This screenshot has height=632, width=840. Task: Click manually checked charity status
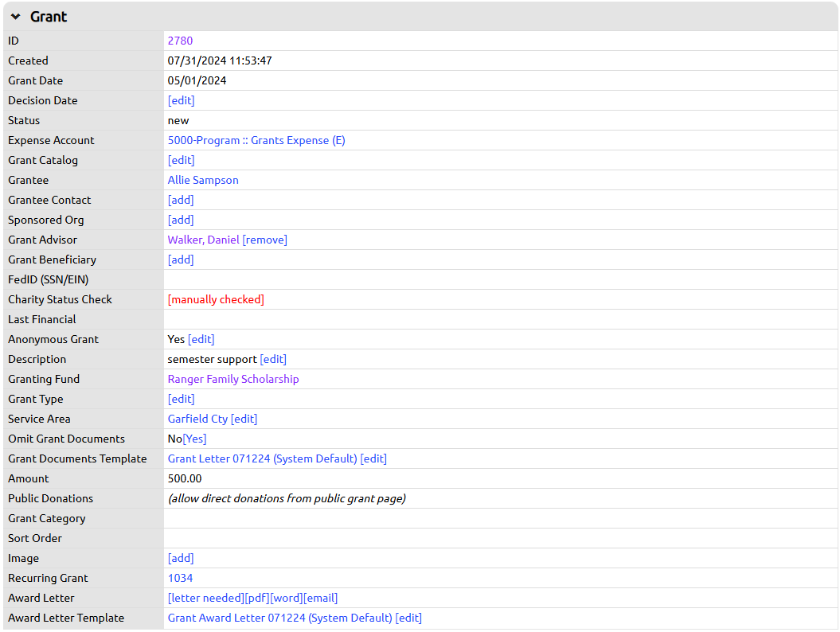click(x=216, y=299)
